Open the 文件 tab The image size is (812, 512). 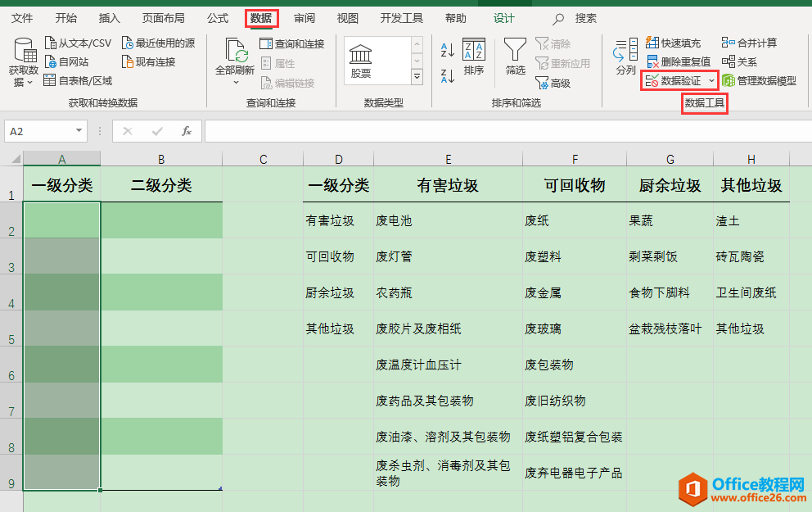pos(22,19)
